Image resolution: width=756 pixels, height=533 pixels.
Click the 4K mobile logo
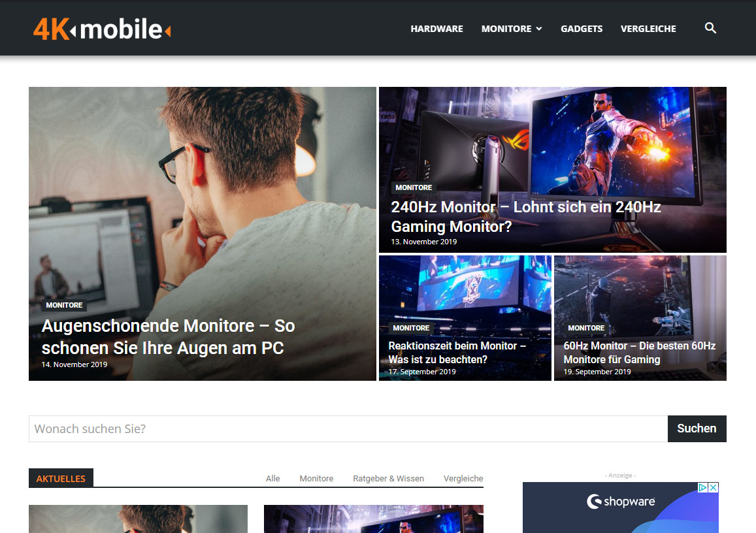102,29
